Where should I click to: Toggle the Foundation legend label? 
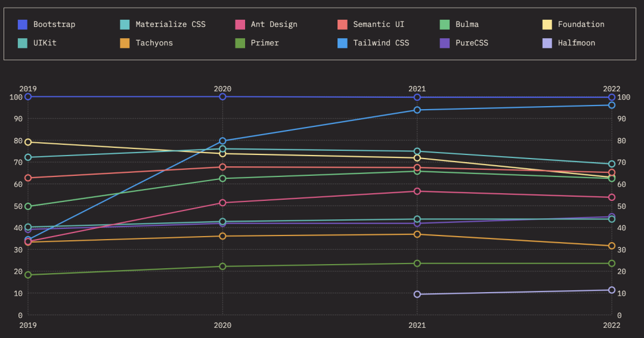pos(581,24)
